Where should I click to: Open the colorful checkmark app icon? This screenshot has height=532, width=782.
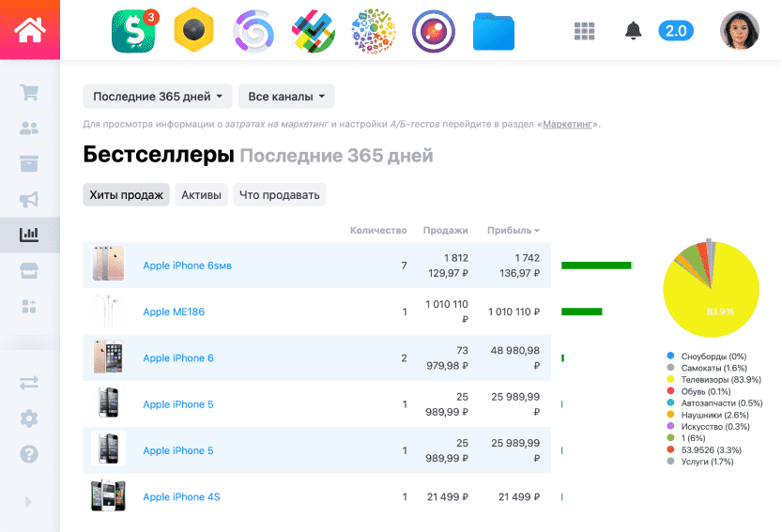click(x=314, y=31)
